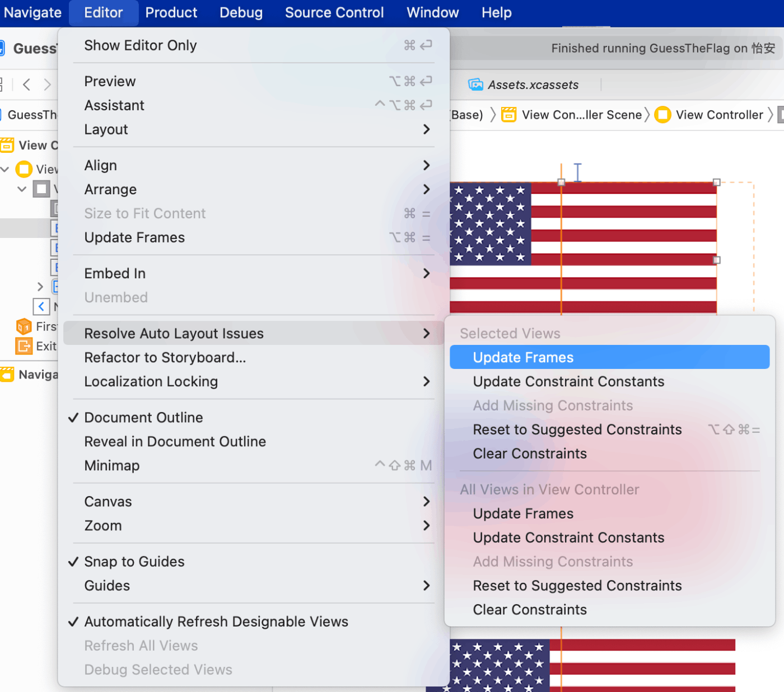The height and width of the screenshot is (692, 784).
Task: Expand the Guides submenu
Action: pos(254,585)
